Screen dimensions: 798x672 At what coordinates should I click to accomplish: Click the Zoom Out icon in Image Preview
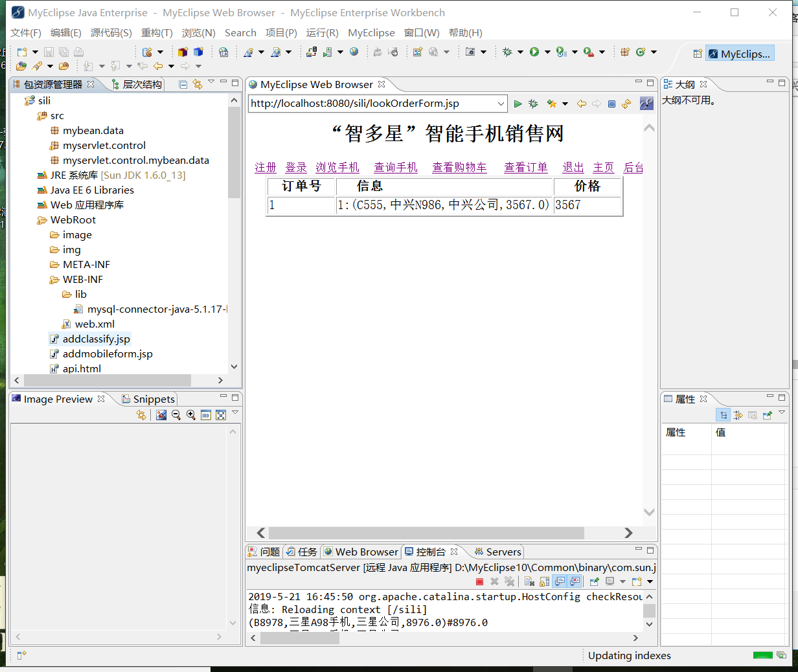[x=176, y=415]
